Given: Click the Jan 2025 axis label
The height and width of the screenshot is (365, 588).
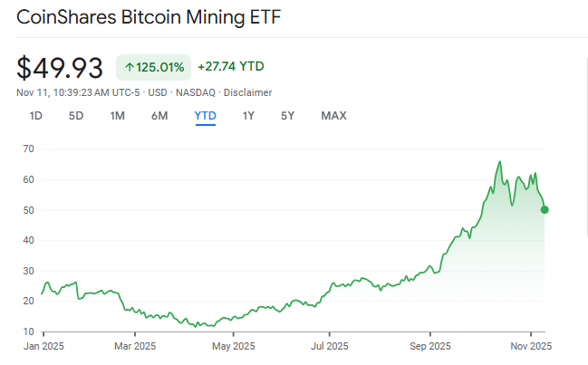Looking at the screenshot, I should pyautogui.click(x=42, y=345).
